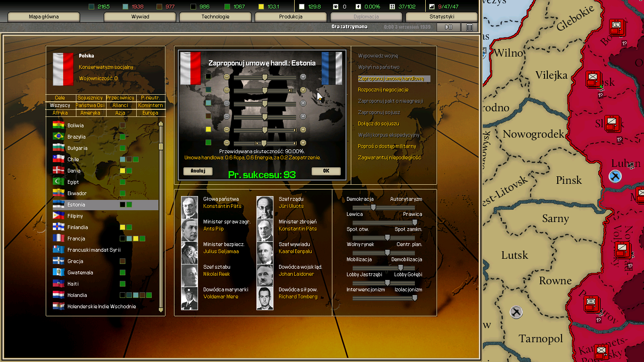
Task: Select Rozpocznij negocjacje action
Action: click(383, 90)
